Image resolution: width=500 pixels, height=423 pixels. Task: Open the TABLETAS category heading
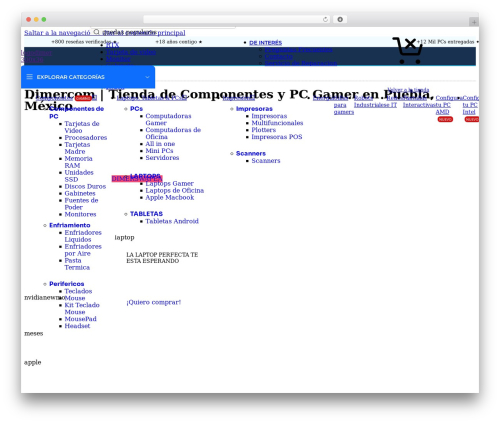(146, 214)
